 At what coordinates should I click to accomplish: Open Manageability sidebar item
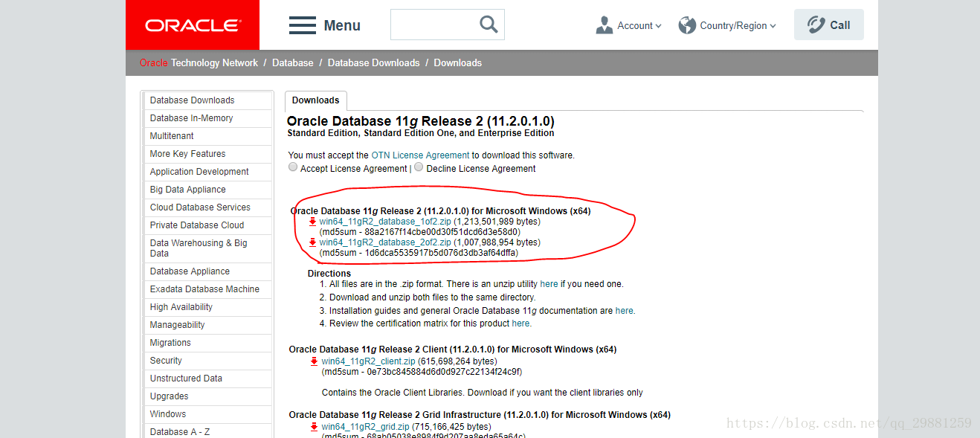coord(209,325)
